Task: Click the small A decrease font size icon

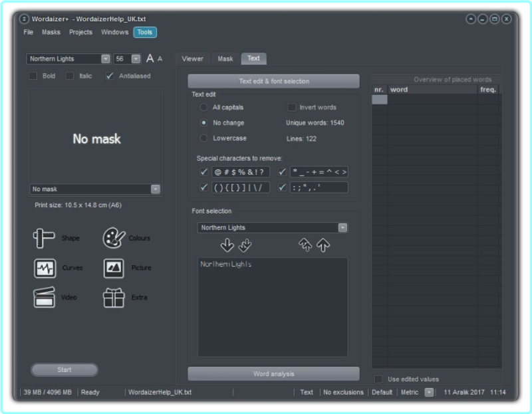Action: pos(160,59)
